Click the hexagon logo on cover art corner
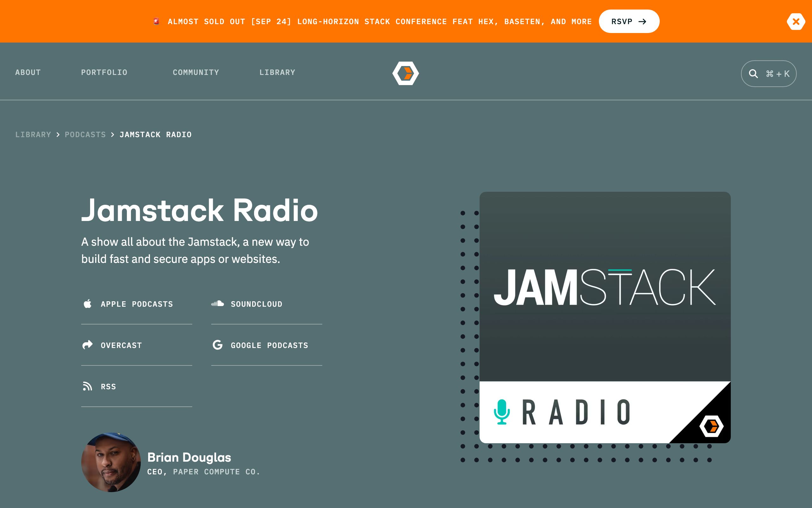 (711, 426)
